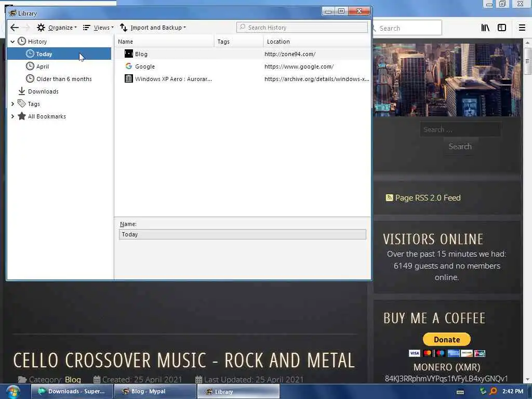
Task: Open the Organize gear menu
Action: click(57, 28)
